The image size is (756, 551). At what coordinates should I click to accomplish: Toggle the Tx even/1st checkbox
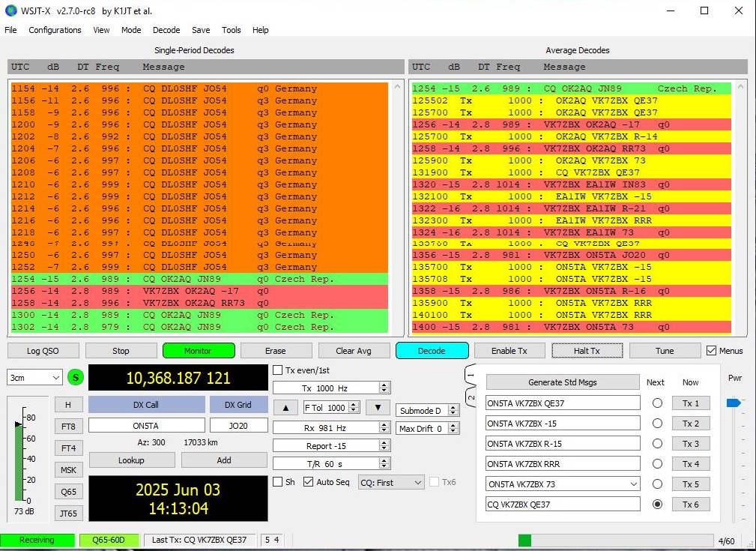[x=278, y=370]
